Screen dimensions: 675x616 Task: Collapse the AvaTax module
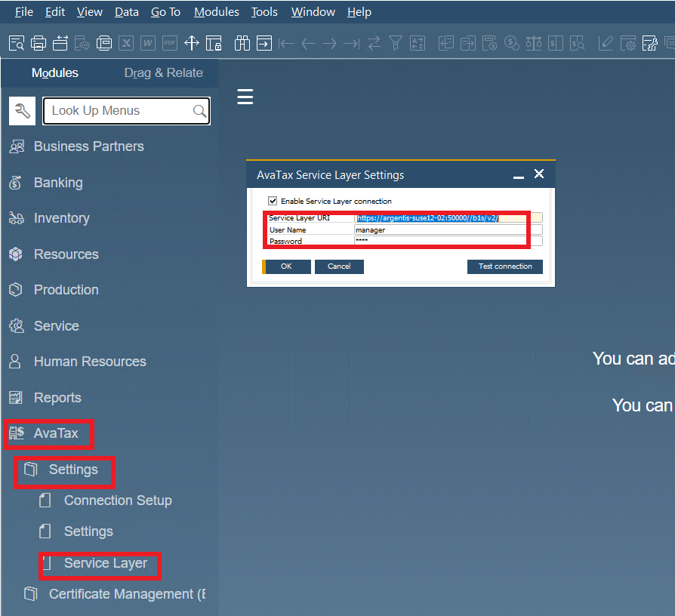tap(56, 433)
